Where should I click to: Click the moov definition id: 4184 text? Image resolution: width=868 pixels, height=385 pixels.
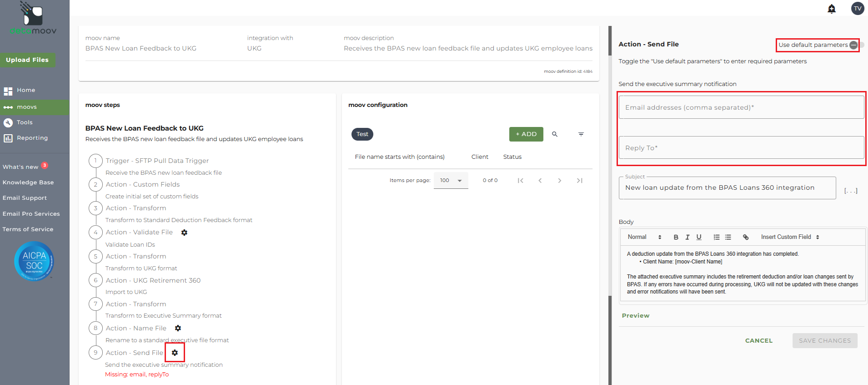pos(568,71)
